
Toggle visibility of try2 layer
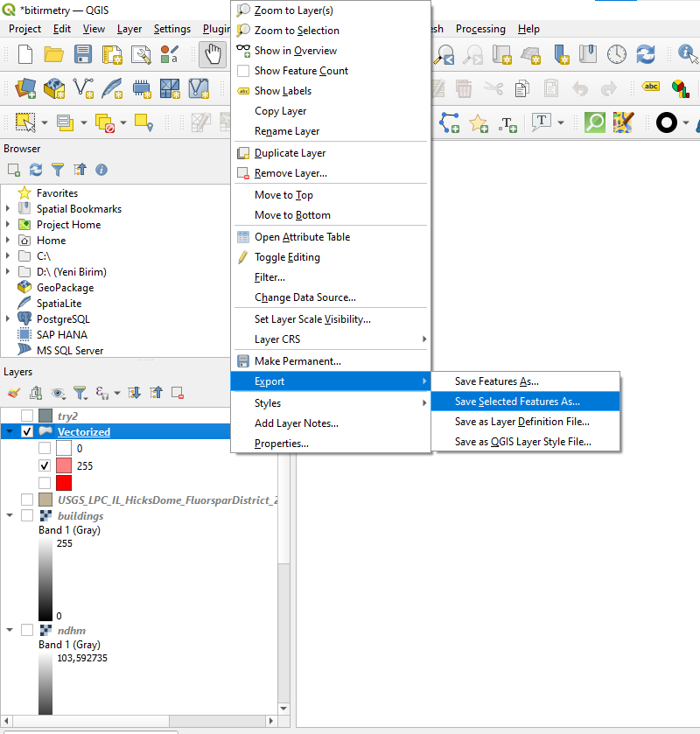tap(27, 416)
